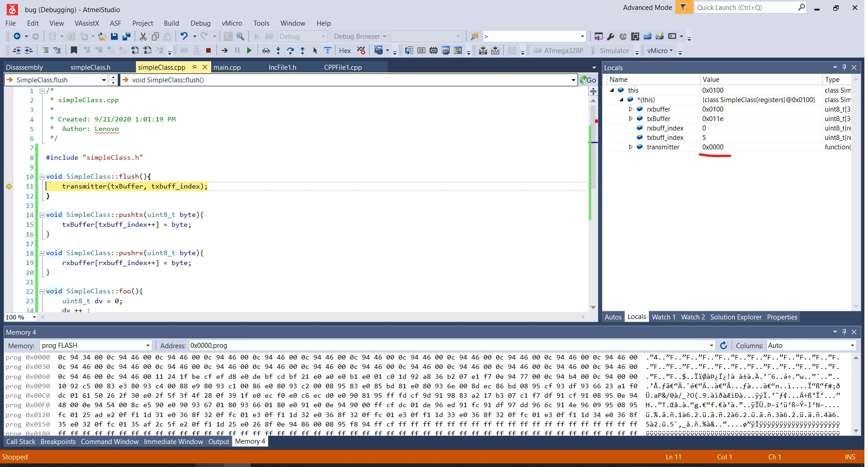Switch to the simpleClass.h tab
Image resolution: width=868 pixels, height=467 pixels.
pyautogui.click(x=90, y=67)
